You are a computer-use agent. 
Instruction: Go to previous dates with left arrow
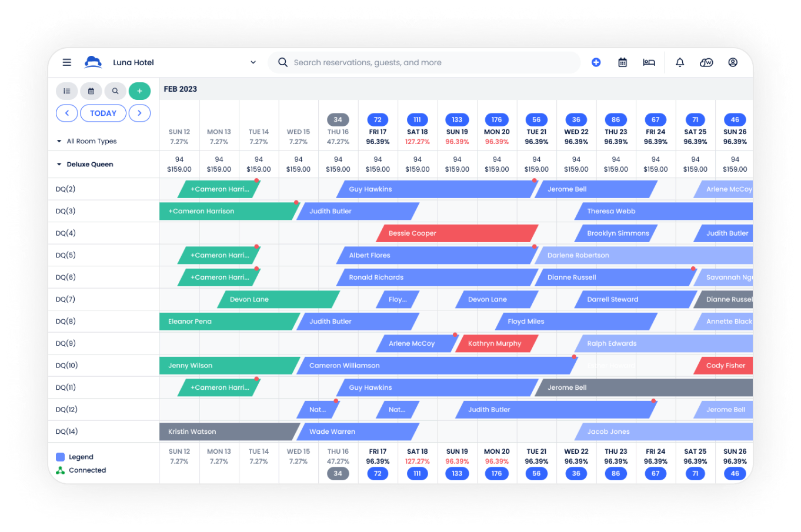click(67, 113)
